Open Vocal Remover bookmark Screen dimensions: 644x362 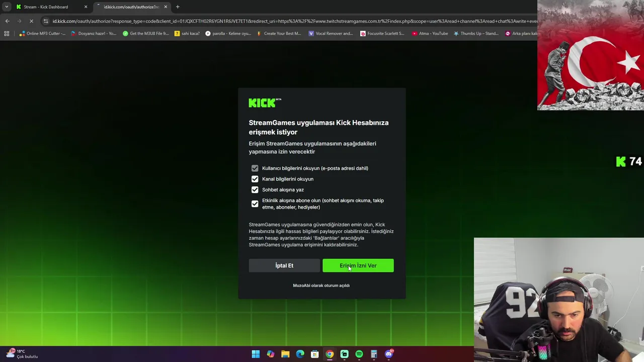[331, 34]
